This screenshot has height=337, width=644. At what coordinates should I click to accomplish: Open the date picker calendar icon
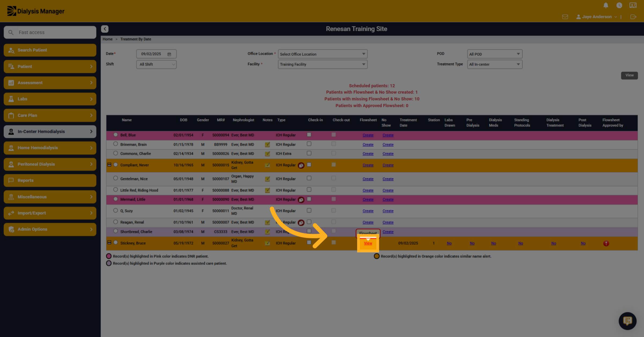[x=169, y=54]
